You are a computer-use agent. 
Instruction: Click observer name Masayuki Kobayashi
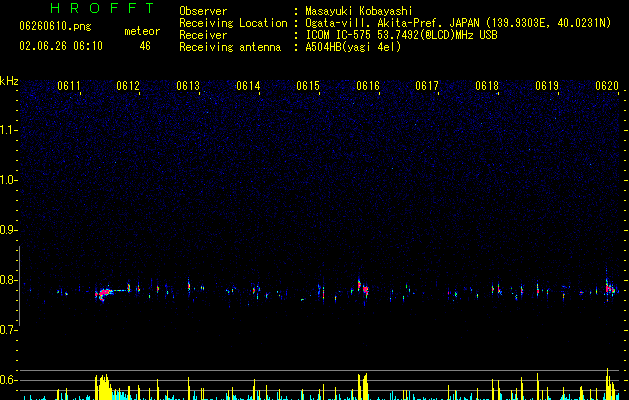(x=359, y=11)
